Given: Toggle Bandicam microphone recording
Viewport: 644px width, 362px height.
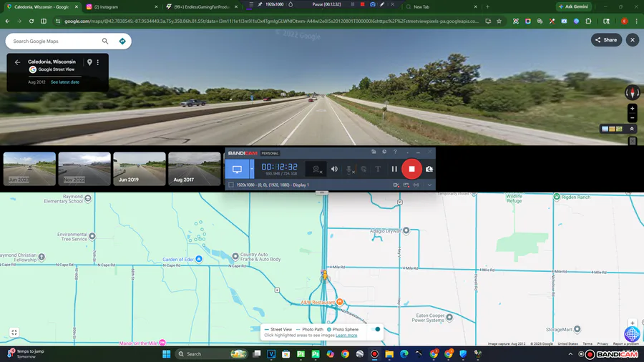Looking at the screenshot, I should (349, 169).
